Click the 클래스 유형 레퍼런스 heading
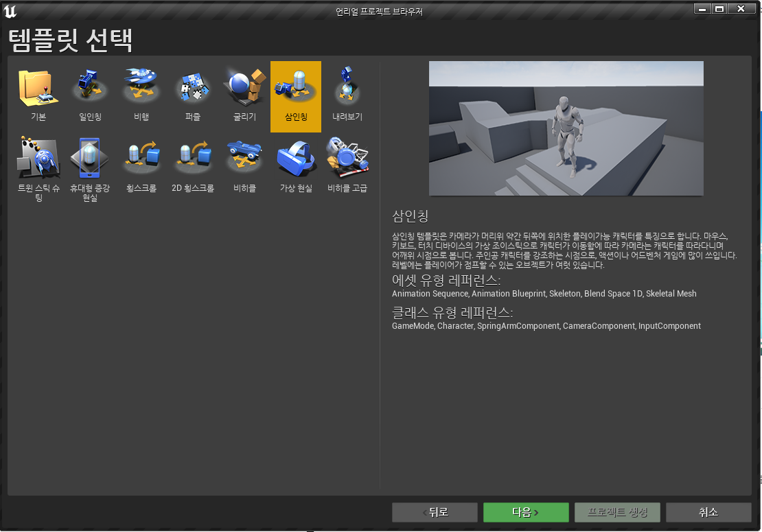Viewport: 762px width, 532px height. [x=452, y=312]
